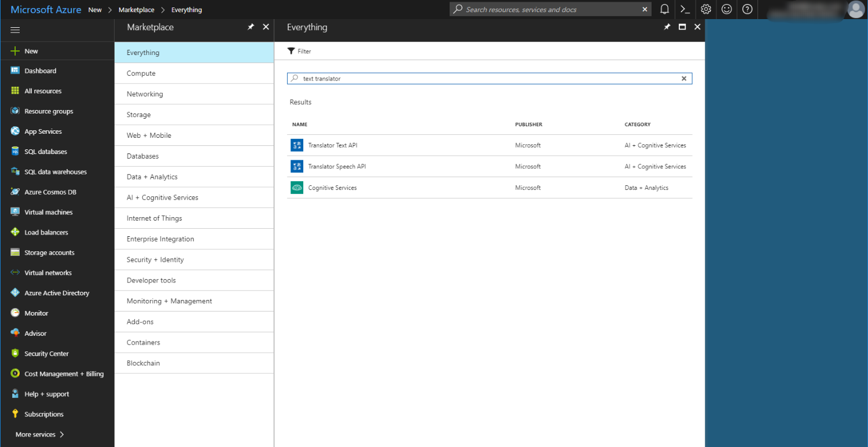
Task: Open the help question mark icon
Action: click(x=747, y=9)
